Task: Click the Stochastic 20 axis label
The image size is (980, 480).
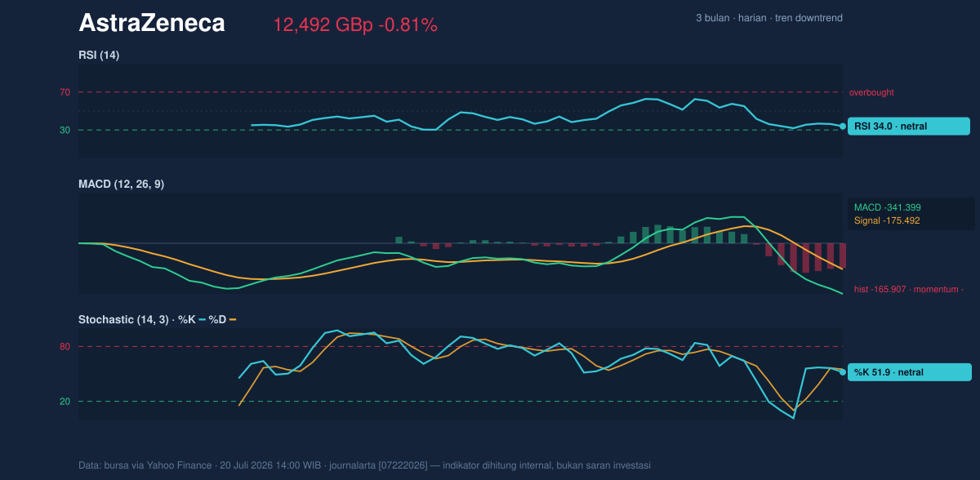Action: point(65,402)
